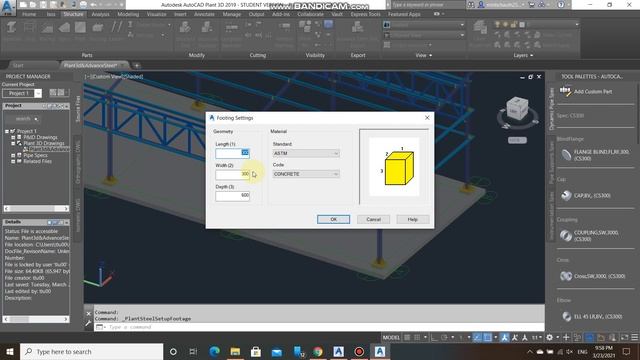Open the Autodesk App Store cart icon
The width and height of the screenshot is (640, 360).
pos(531,5)
